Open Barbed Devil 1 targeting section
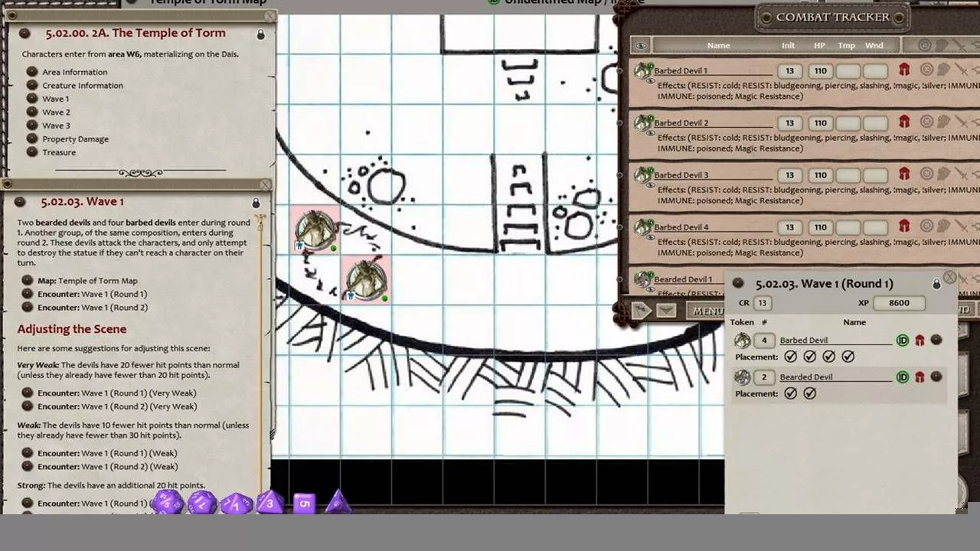Screen dimensions: 980x551 coord(926,70)
